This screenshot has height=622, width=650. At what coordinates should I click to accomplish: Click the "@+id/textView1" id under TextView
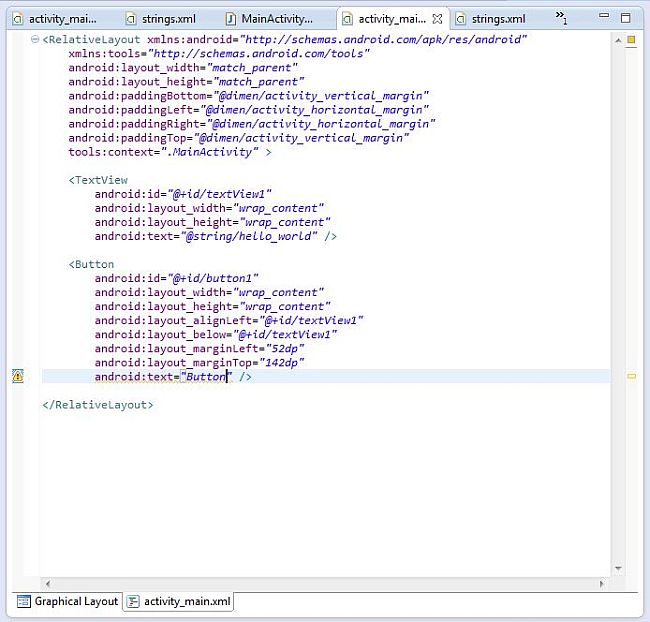click(220, 194)
